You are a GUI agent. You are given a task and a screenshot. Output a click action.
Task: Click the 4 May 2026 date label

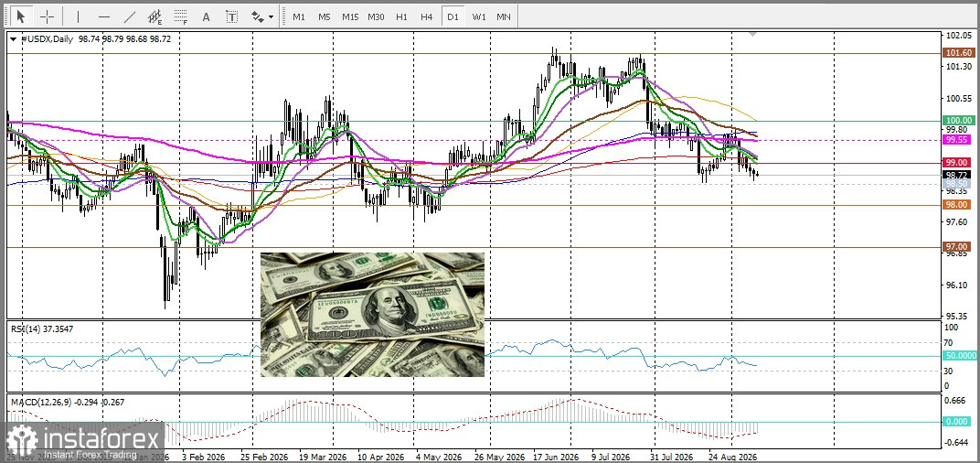pos(438,457)
